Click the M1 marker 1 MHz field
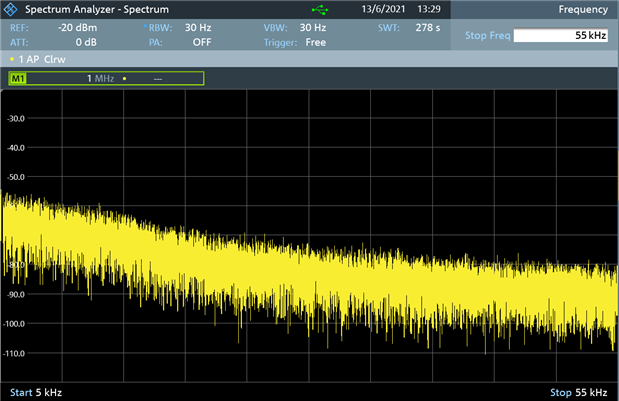 click(x=100, y=78)
